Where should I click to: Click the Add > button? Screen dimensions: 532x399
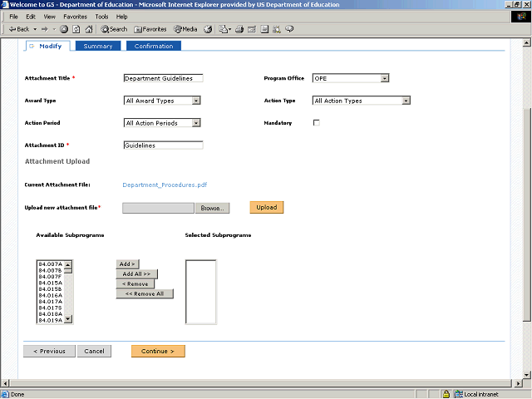127,264
